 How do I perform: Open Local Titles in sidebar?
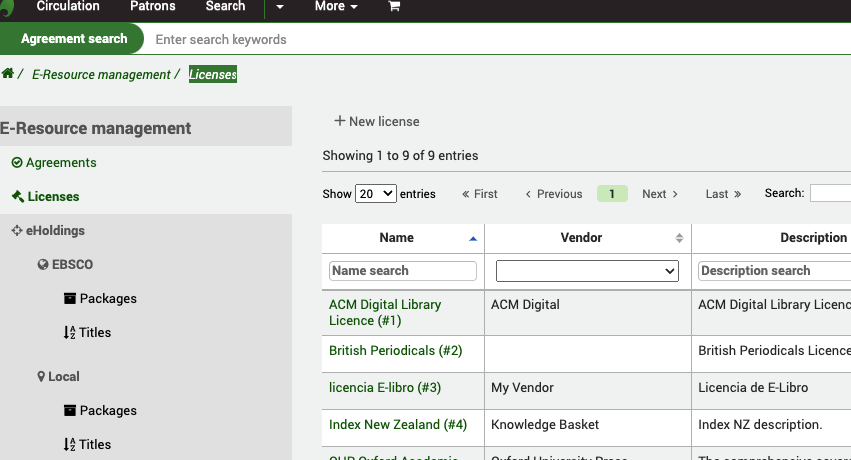[94, 445]
